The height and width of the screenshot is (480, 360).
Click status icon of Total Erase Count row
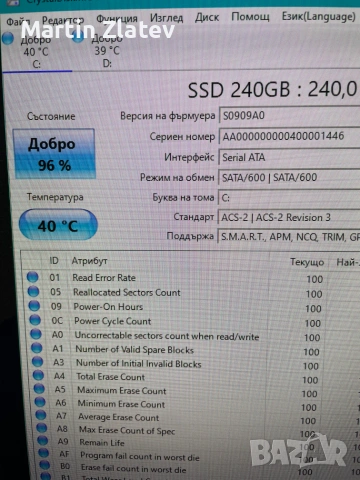point(38,375)
